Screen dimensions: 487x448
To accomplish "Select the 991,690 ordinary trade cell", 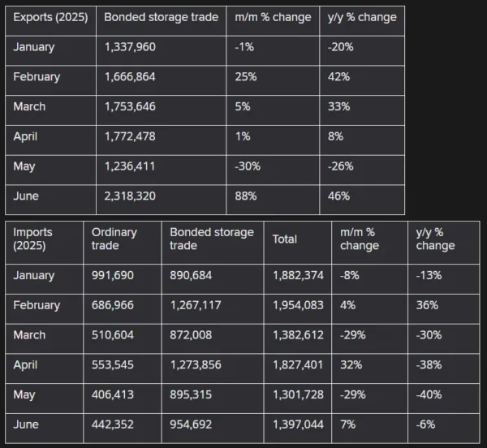I will click(x=113, y=275).
